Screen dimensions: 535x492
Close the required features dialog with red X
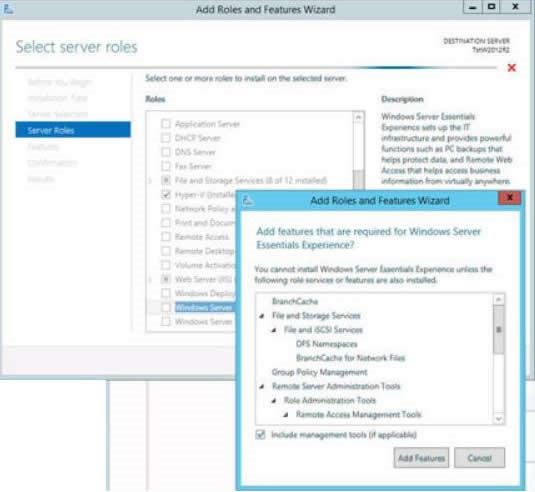[510, 198]
